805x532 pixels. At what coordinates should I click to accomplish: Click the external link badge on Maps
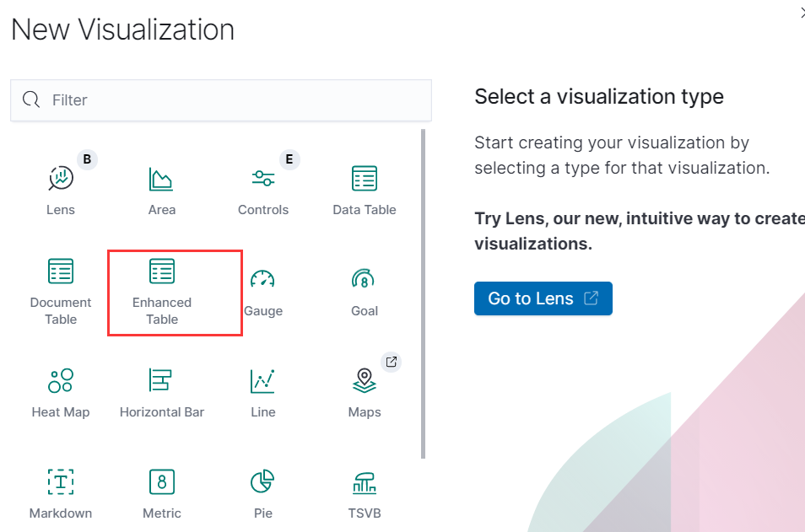point(392,362)
